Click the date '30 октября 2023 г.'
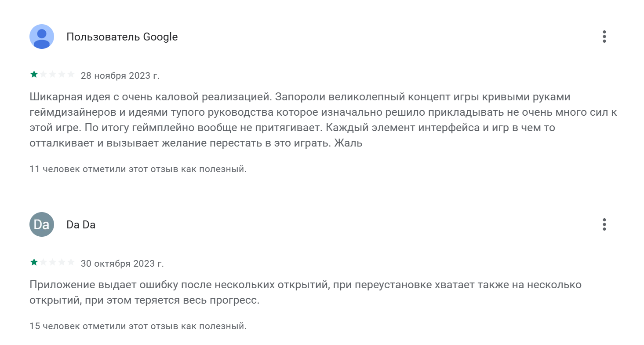644x345 pixels. tap(122, 264)
